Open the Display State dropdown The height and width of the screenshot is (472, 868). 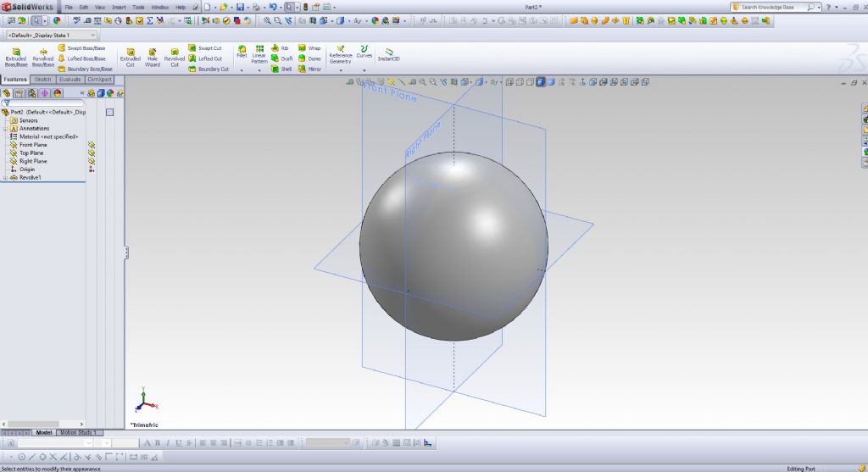[x=92, y=35]
